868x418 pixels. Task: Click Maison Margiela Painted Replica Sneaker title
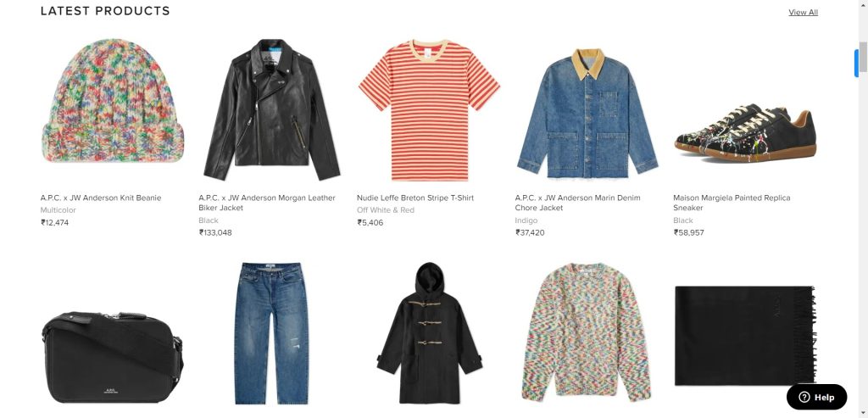[x=732, y=203]
